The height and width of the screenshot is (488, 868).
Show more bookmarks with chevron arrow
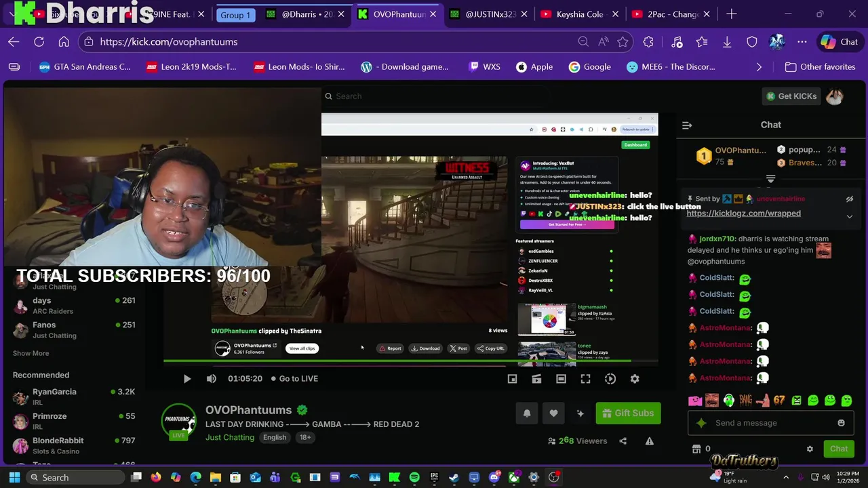point(759,67)
